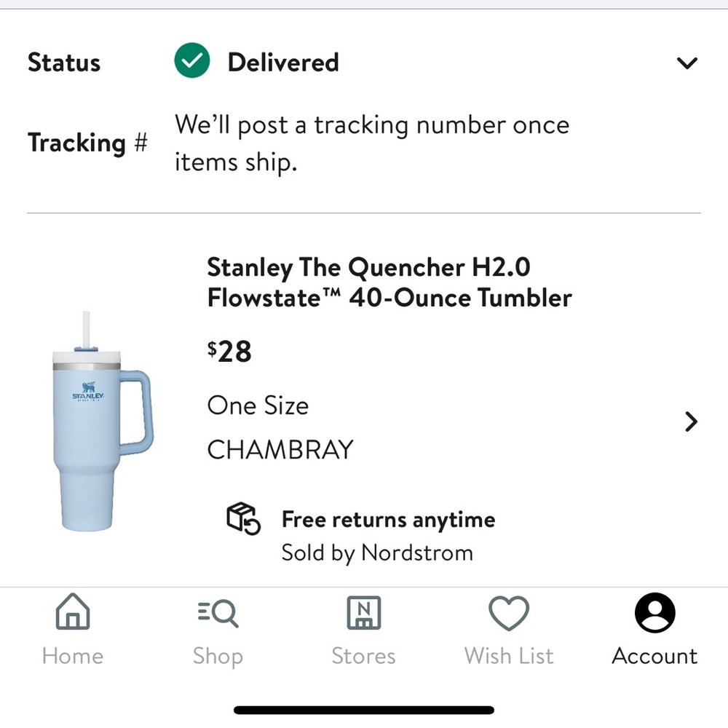Expand the Delivered status details chevron
728x728 pixels.
pos(687,63)
